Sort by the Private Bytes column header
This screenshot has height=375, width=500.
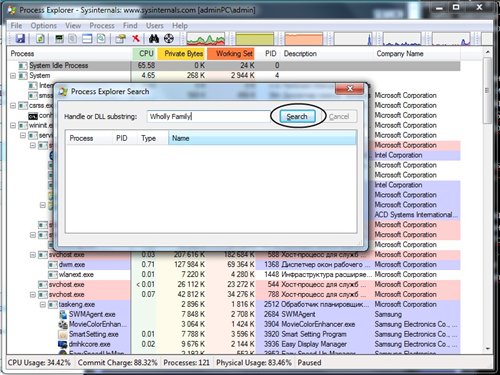[182, 54]
